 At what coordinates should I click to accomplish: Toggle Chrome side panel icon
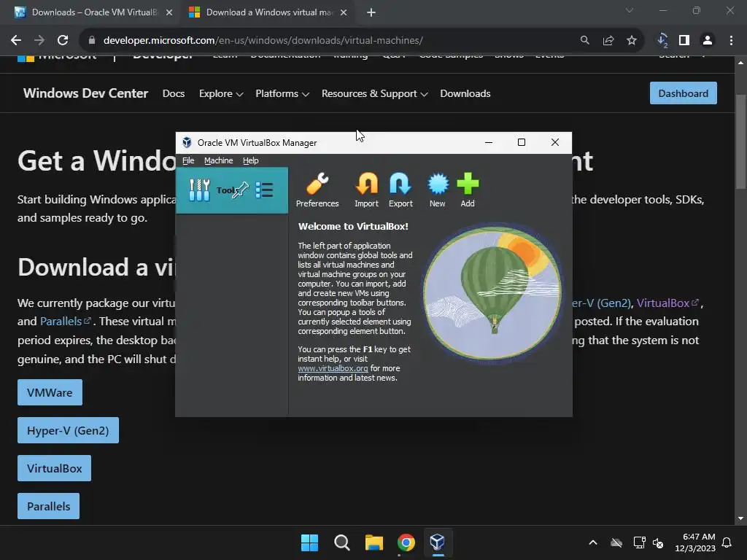click(684, 41)
